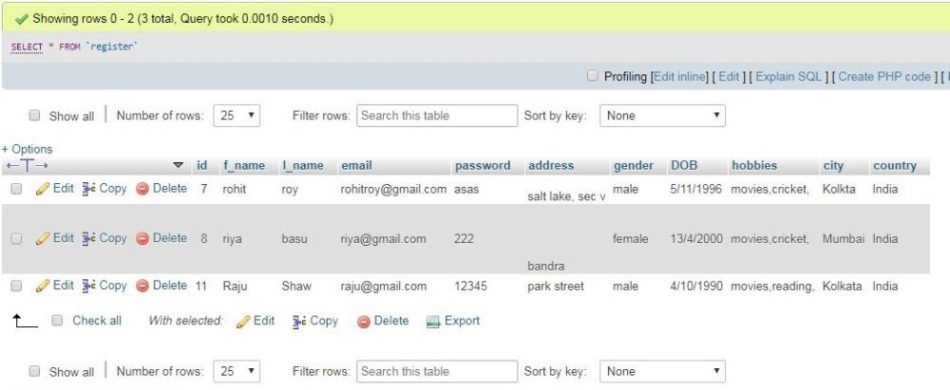Select the checkbox for riya's row

tap(17, 239)
